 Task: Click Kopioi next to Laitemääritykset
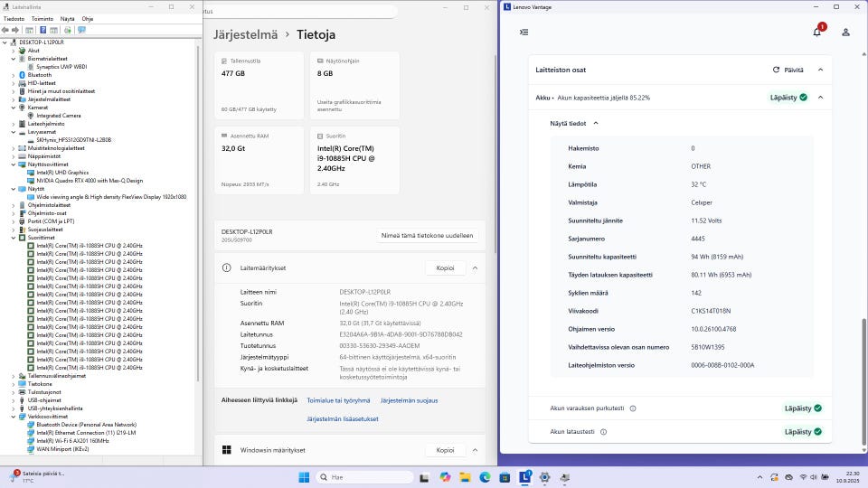click(445, 267)
